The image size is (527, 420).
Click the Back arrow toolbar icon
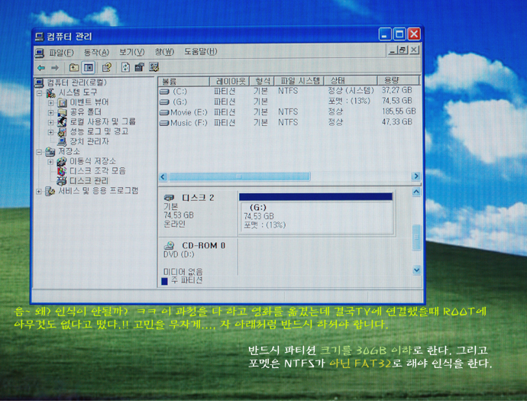[x=41, y=67]
